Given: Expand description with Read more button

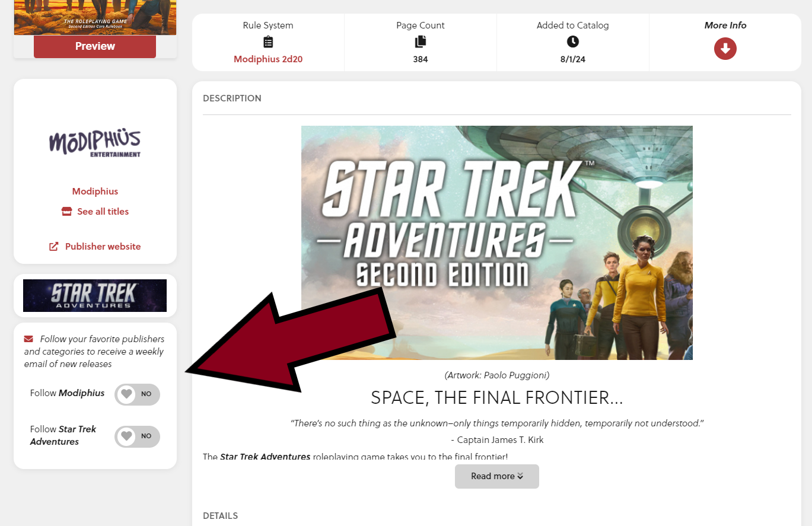Looking at the screenshot, I should pos(497,476).
